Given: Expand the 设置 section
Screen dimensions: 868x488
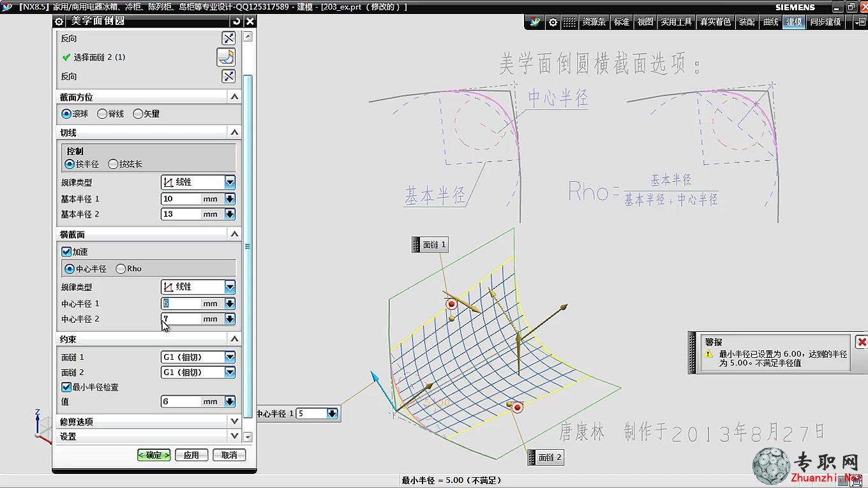Looking at the screenshot, I should click(x=234, y=436).
